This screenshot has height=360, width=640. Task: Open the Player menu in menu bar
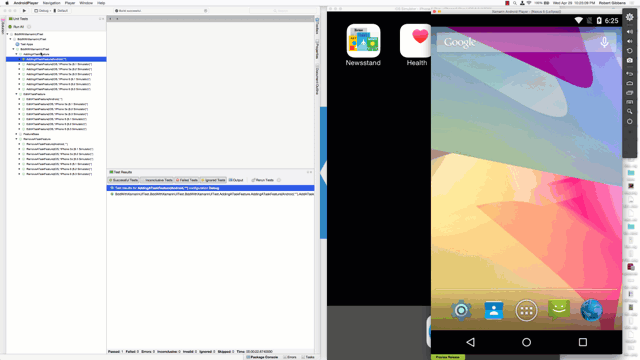[x=70, y=3]
